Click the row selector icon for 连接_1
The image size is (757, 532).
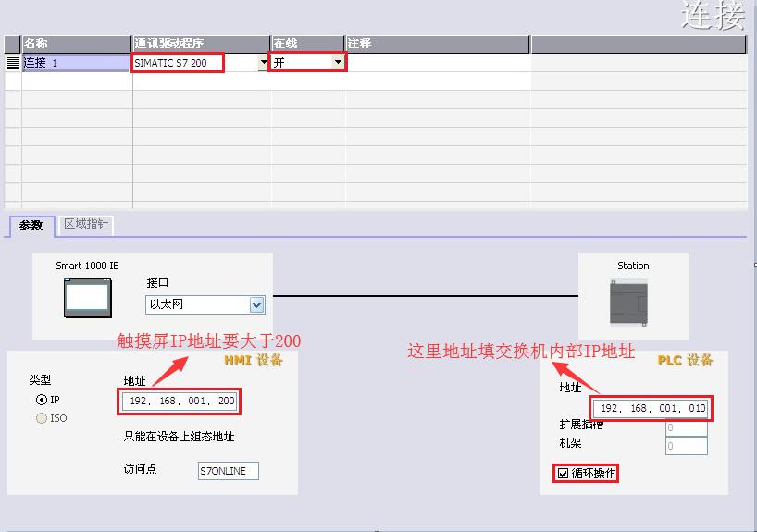click(x=13, y=63)
